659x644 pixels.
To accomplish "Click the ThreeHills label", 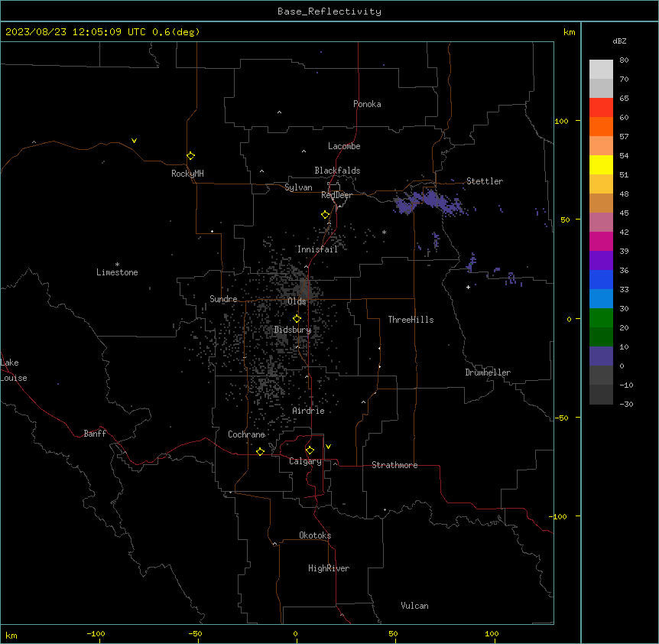I will [411, 320].
